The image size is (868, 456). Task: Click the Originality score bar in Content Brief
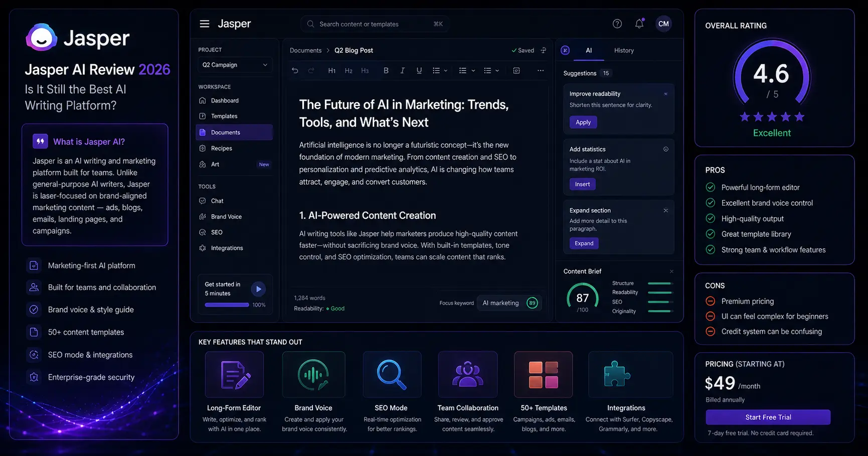tap(659, 311)
